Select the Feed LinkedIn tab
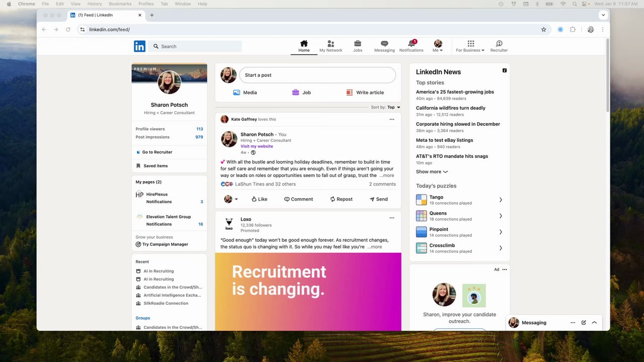Viewport: 644px width, 362px height. [x=106, y=15]
